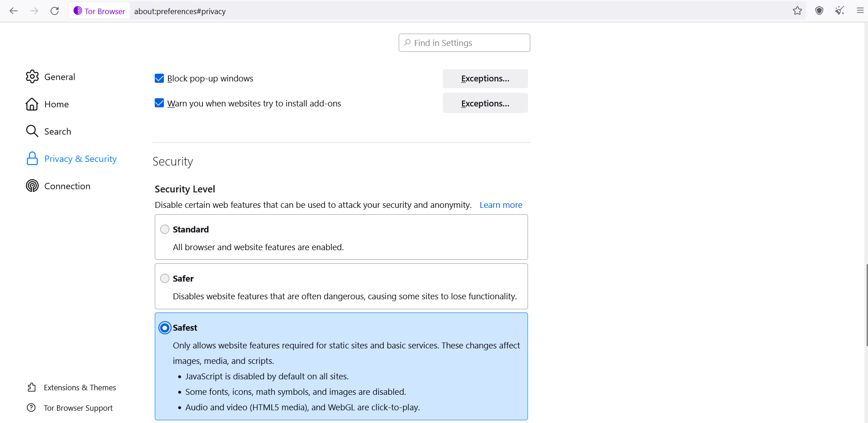The width and height of the screenshot is (868, 423).
Task: Click the Connection settings icon
Action: (32, 186)
